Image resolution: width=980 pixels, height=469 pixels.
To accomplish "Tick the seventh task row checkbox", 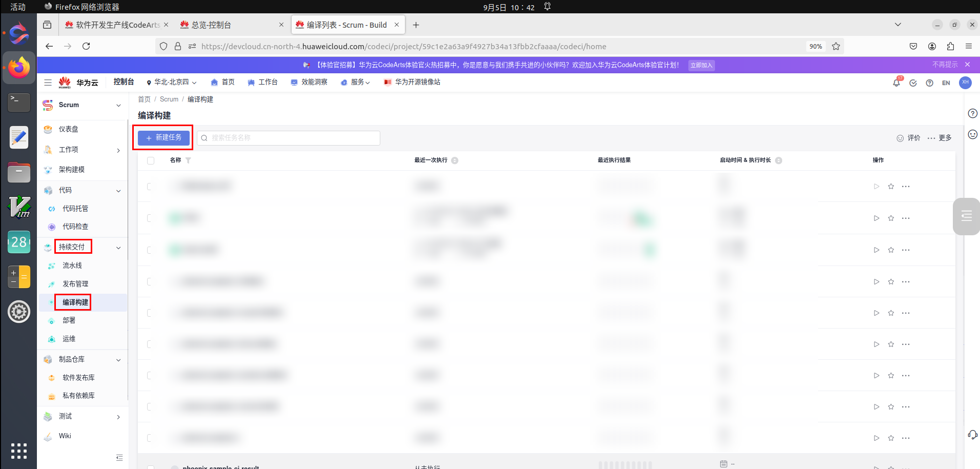I will coord(150,375).
